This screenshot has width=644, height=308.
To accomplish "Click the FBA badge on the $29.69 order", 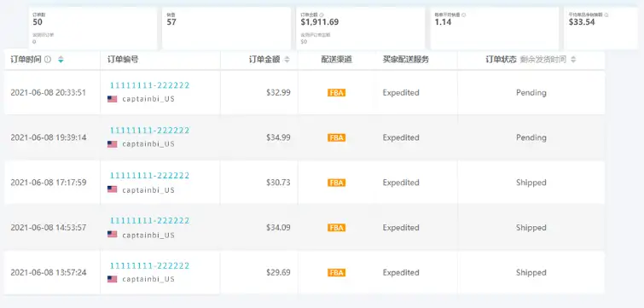I will point(336,273).
